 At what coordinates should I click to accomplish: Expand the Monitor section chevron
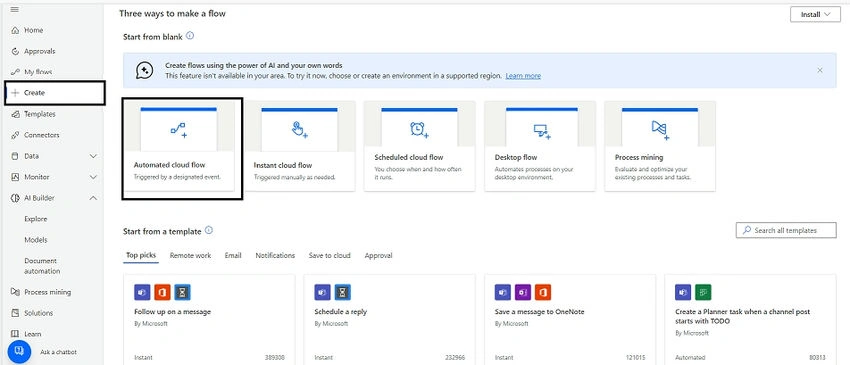point(93,177)
